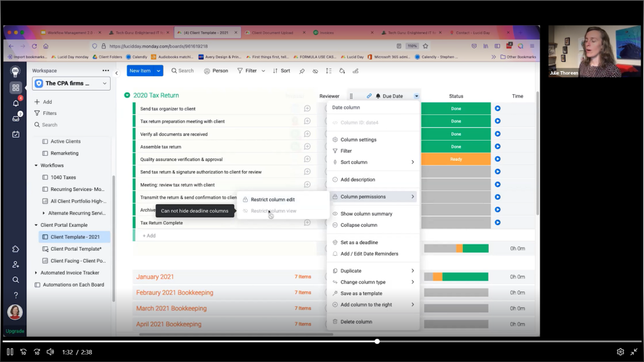Start time tracking for Assemble tax return row
This screenshot has width=644, height=362.
pyautogui.click(x=497, y=146)
